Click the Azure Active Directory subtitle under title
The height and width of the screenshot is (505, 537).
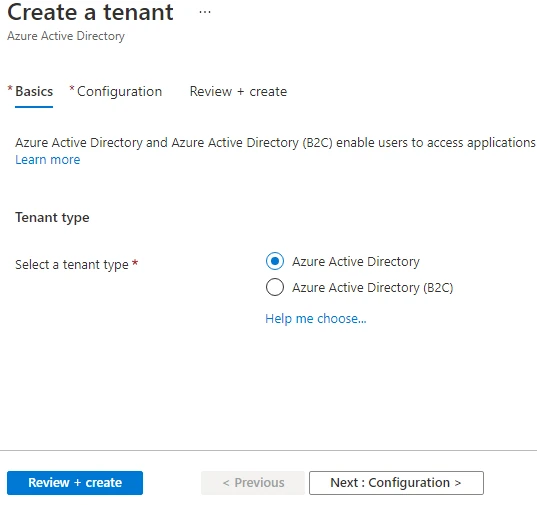pyautogui.click(x=66, y=36)
